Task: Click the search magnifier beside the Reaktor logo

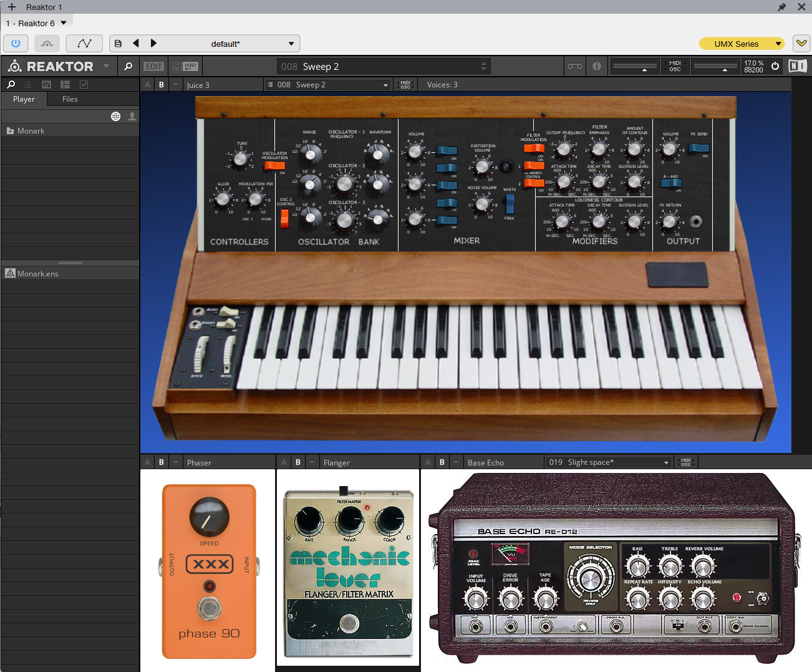Action: pyautogui.click(x=128, y=66)
